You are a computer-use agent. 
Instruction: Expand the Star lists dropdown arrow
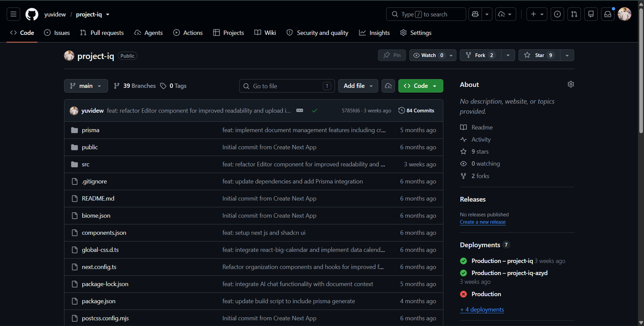pyautogui.click(x=567, y=55)
